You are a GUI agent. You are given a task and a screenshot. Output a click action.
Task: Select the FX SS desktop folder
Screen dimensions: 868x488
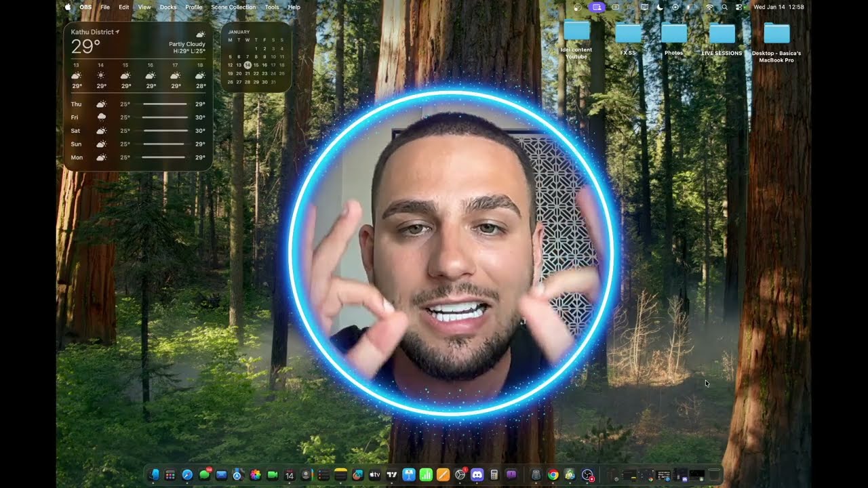(628, 39)
